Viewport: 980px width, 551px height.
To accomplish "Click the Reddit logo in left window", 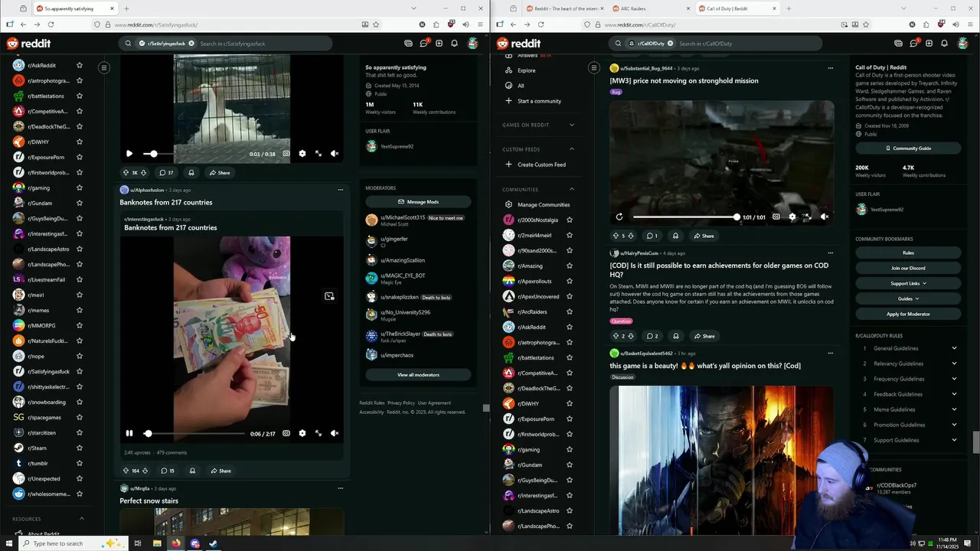I will 28,44.
